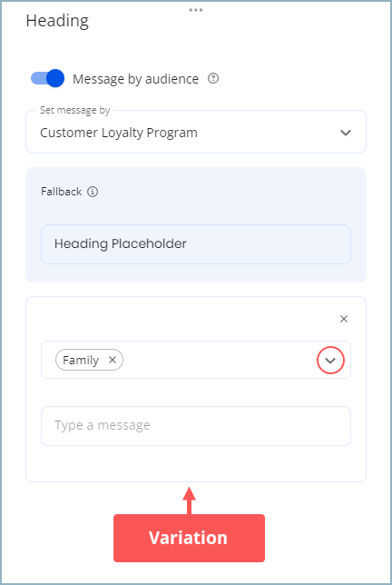Click the chevron in the Set message by field
This screenshot has height=585, width=392.
[346, 133]
